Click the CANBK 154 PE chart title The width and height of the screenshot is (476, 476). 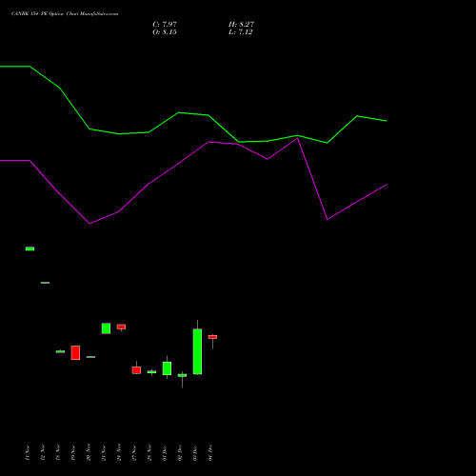pyautogui.click(x=65, y=14)
